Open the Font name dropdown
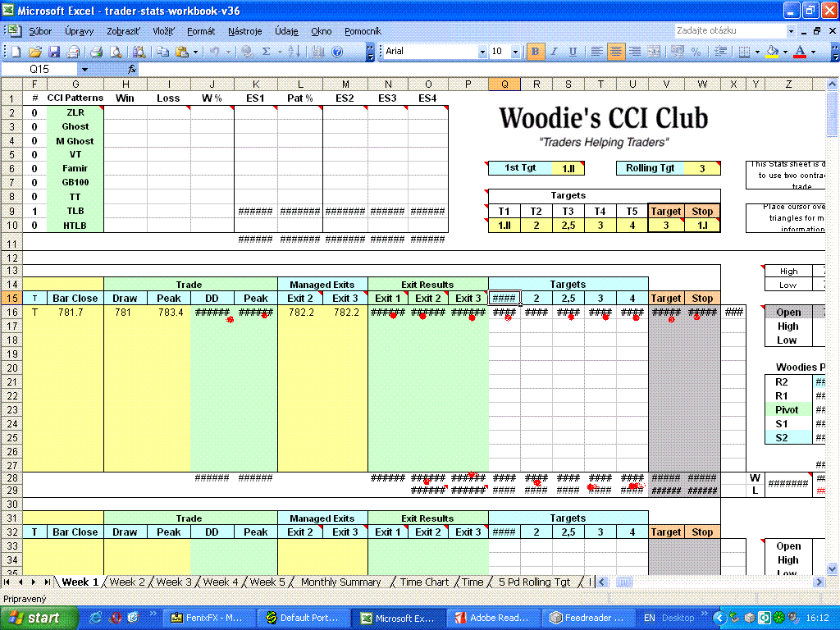Image resolution: width=840 pixels, height=630 pixels. (482, 52)
